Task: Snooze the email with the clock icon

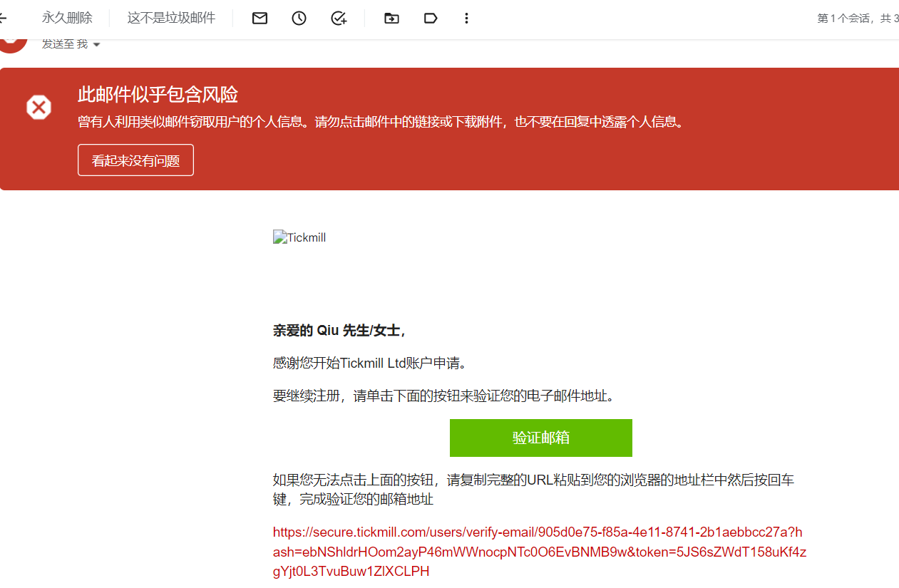Action: click(x=299, y=19)
